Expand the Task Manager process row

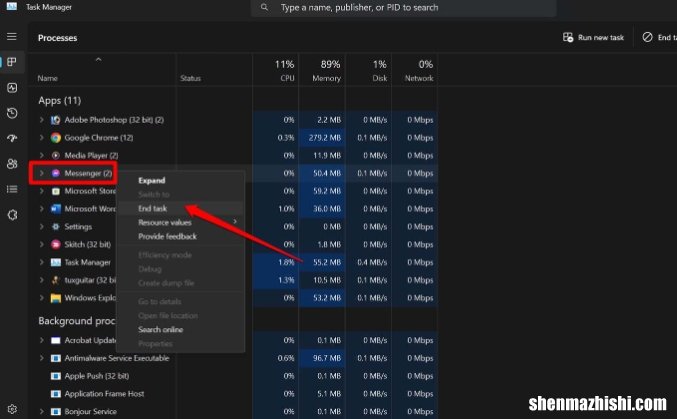point(41,262)
